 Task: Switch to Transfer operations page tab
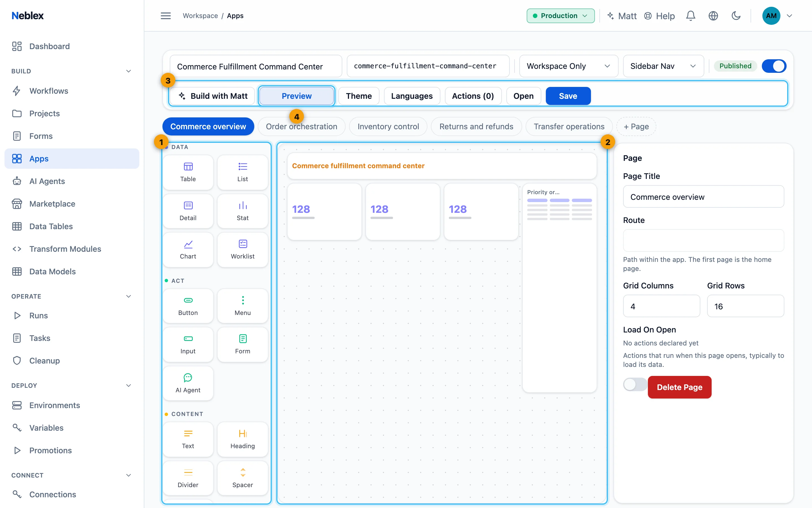[569, 126]
